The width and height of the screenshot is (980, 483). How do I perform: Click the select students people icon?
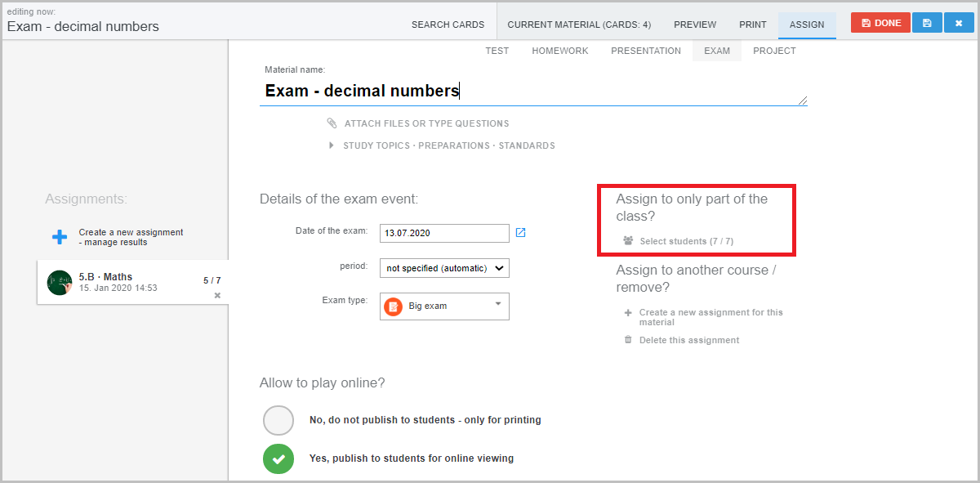click(x=628, y=241)
